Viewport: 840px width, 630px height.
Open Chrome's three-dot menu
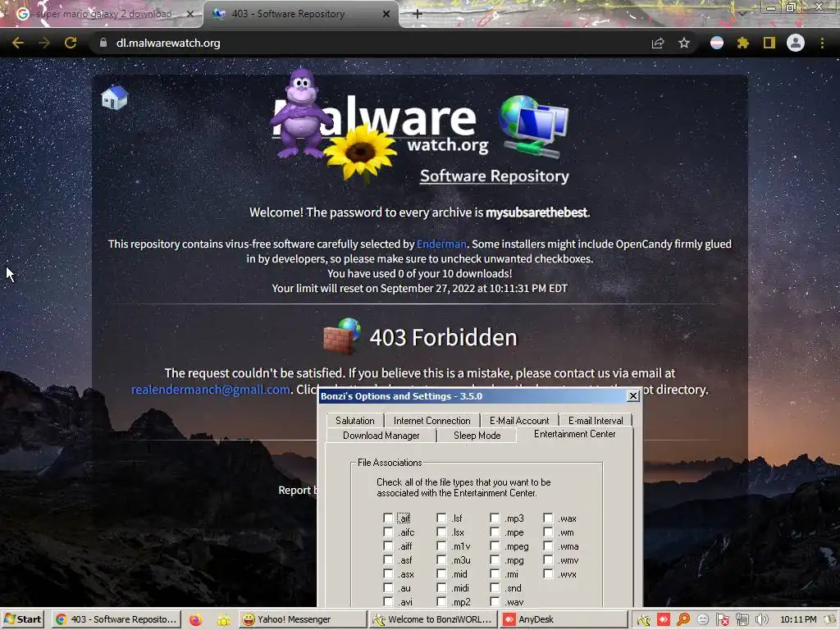click(822, 43)
